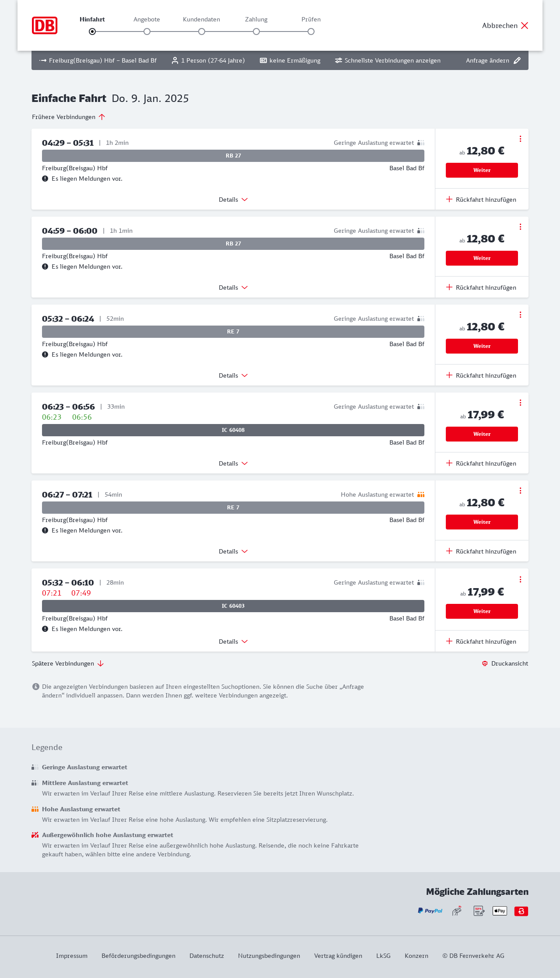Load Spätere Verbindungen
The image size is (560, 978).
click(x=68, y=663)
